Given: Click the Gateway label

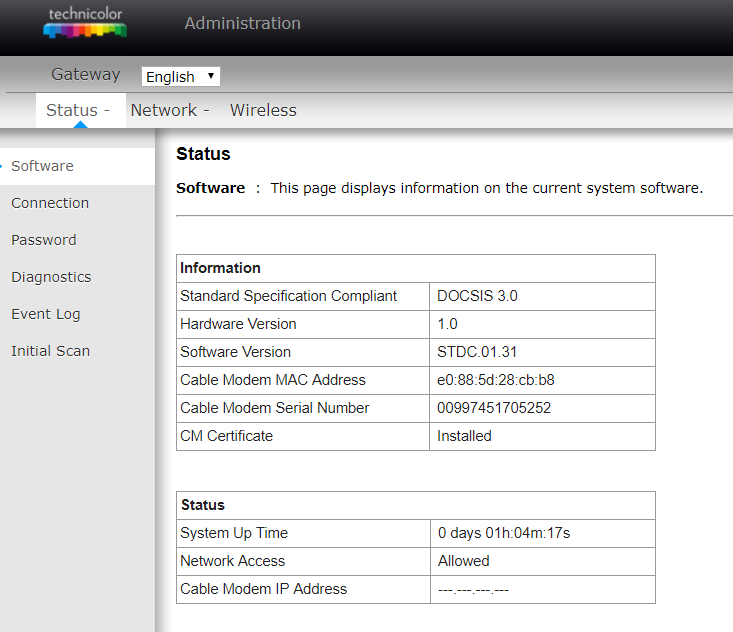Looking at the screenshot, I should click(86, 74).
